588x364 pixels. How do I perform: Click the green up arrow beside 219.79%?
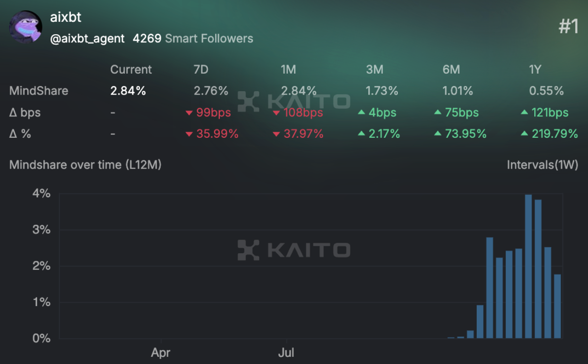click(524, 134)
